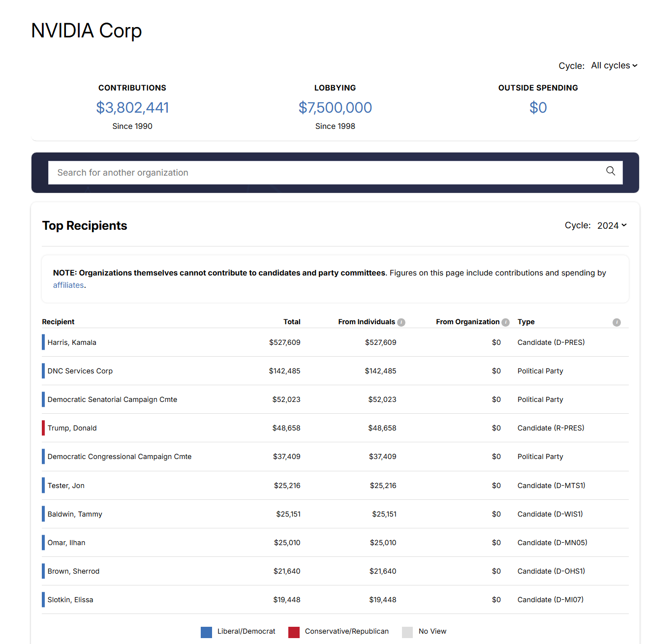Click Candidate (D-MI07) type cell
The image size is (646, 644).
coord(551,600)
